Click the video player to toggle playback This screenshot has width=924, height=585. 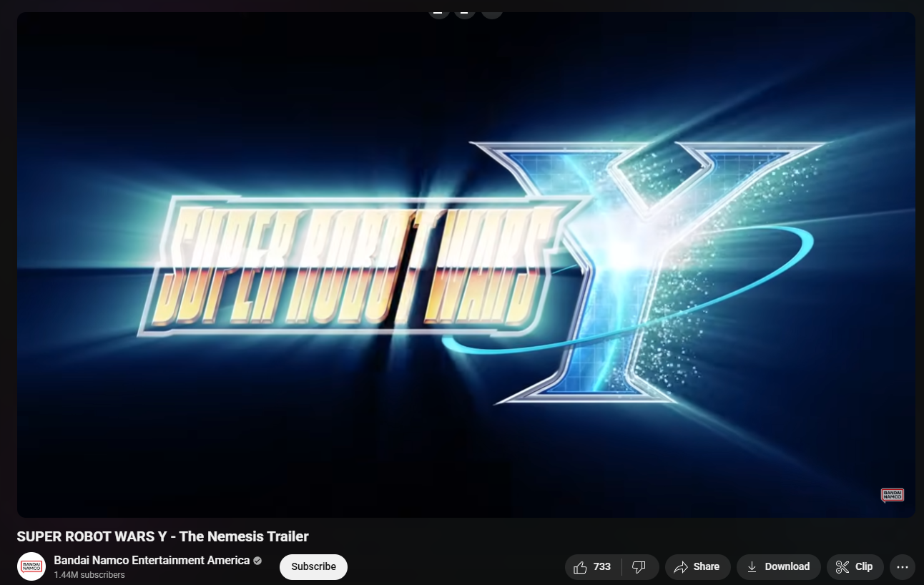coord(466,265)
